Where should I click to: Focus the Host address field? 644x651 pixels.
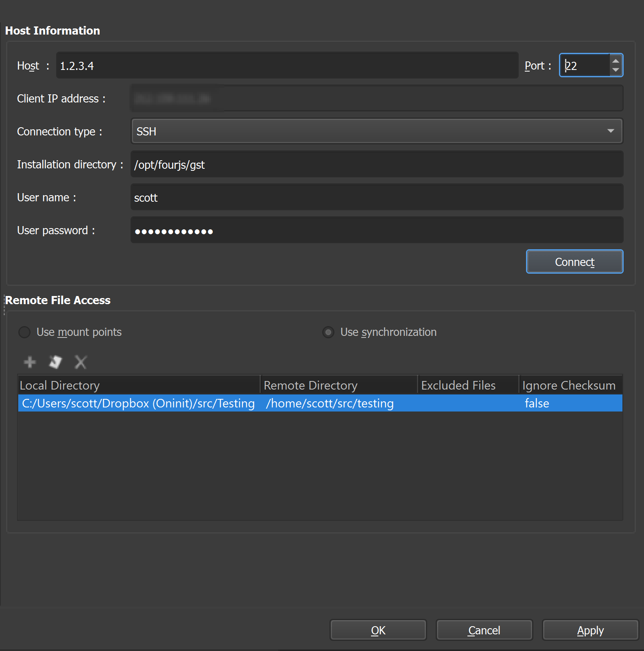287,65
